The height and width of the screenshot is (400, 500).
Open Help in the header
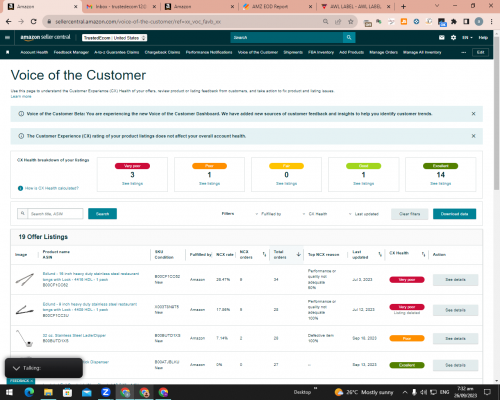click(x=483, y=38)
